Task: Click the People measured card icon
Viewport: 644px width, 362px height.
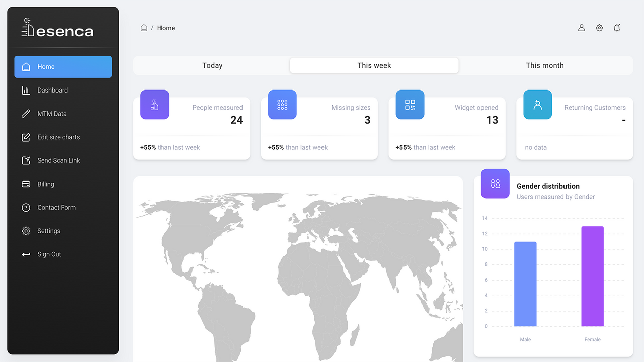Action: point(154,105)
